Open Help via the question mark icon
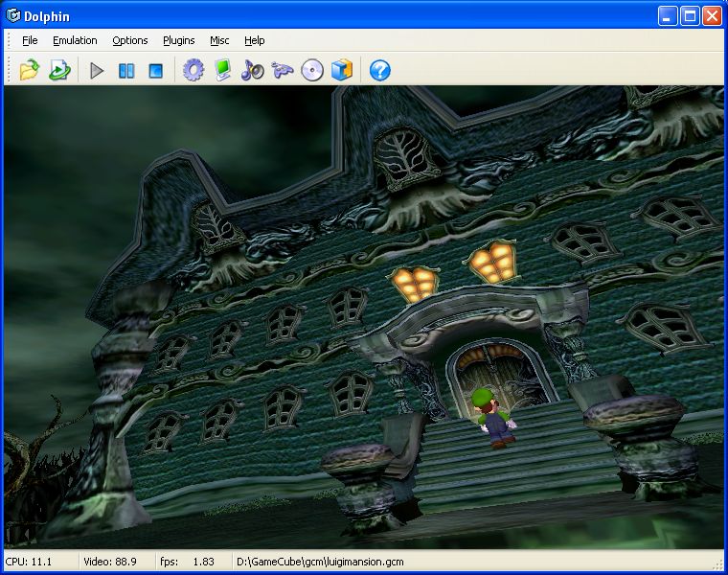The width and height of the screenshot is (728, 575). pos(380,70)
